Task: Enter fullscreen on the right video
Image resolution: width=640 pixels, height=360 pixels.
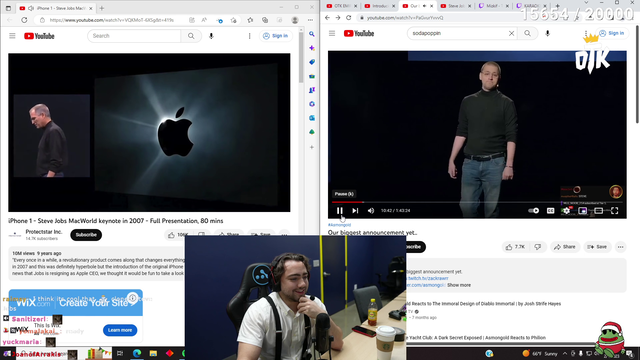Action: [x=614, y=211]
